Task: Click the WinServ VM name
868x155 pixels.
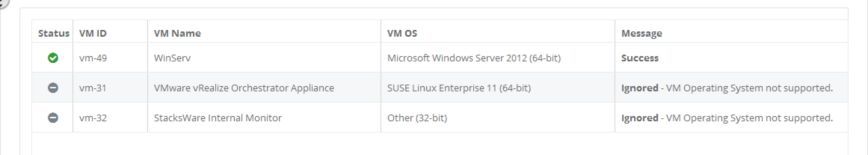Action: (172, 58)
